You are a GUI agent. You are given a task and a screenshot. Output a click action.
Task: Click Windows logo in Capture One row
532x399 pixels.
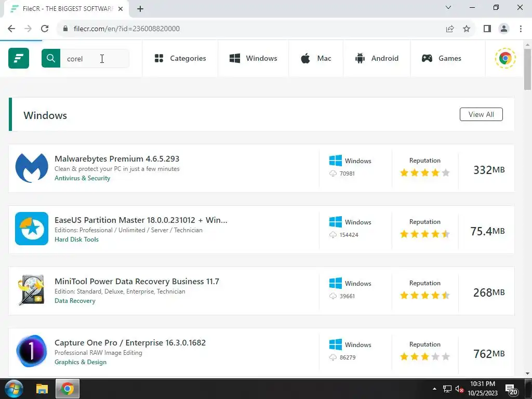336,344
